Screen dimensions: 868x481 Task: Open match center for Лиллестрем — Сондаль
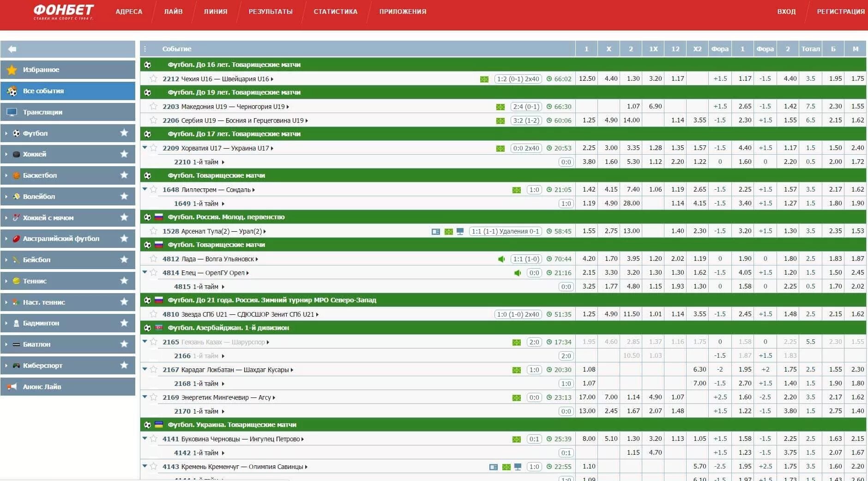click(517, 190)
